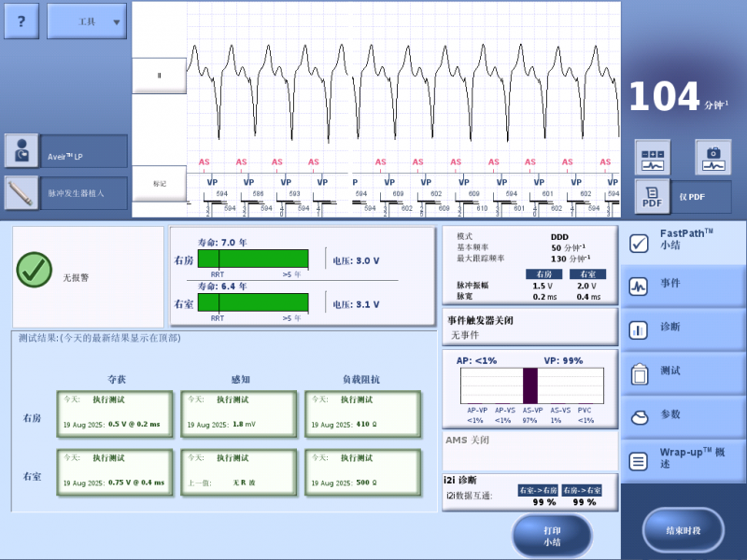This screenshot has width=747, height=560.
Task: Switch to the 测试 tests tab
Action: point(683,372)
